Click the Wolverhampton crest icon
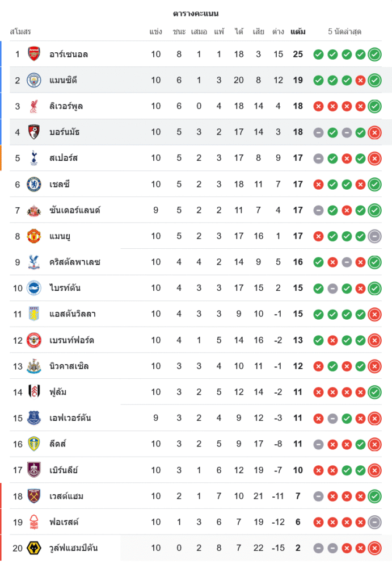 [x=34, y=548]
